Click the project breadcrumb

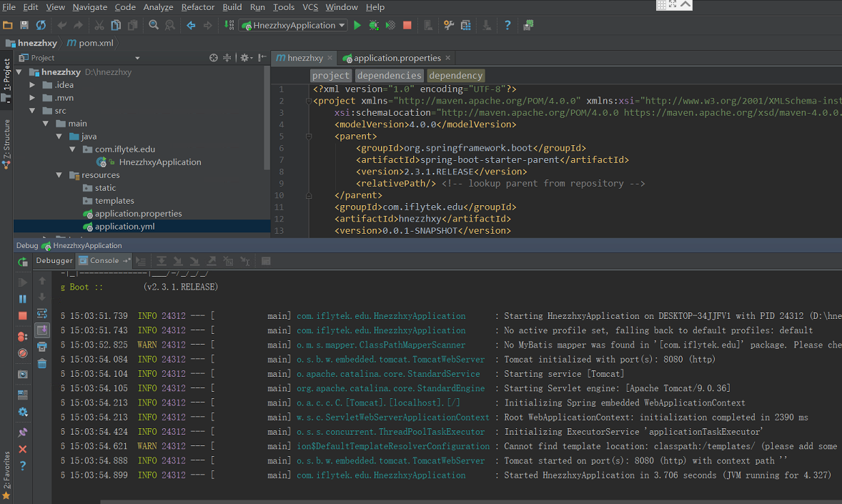331,76
